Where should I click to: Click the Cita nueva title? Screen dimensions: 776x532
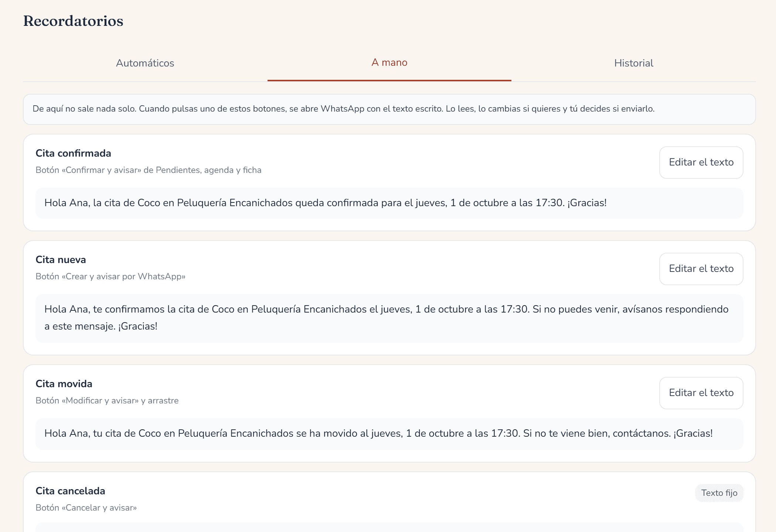(x=61, y=260)
